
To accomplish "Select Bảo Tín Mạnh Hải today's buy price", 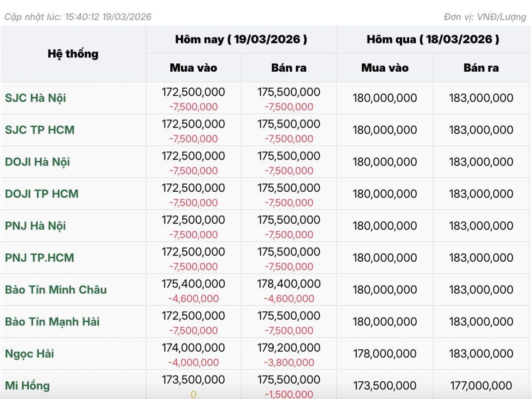I will (x=193, y=316).
